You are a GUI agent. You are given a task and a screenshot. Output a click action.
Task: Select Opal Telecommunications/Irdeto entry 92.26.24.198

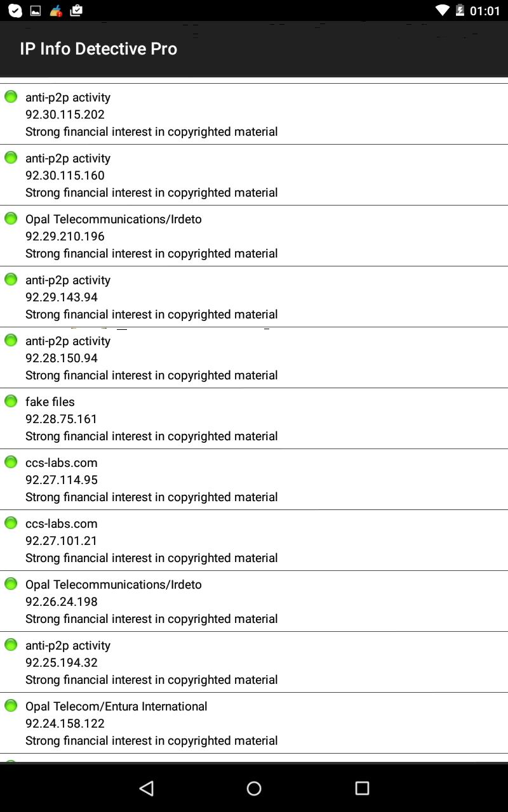pyautogui.click(x=254, y=601)
